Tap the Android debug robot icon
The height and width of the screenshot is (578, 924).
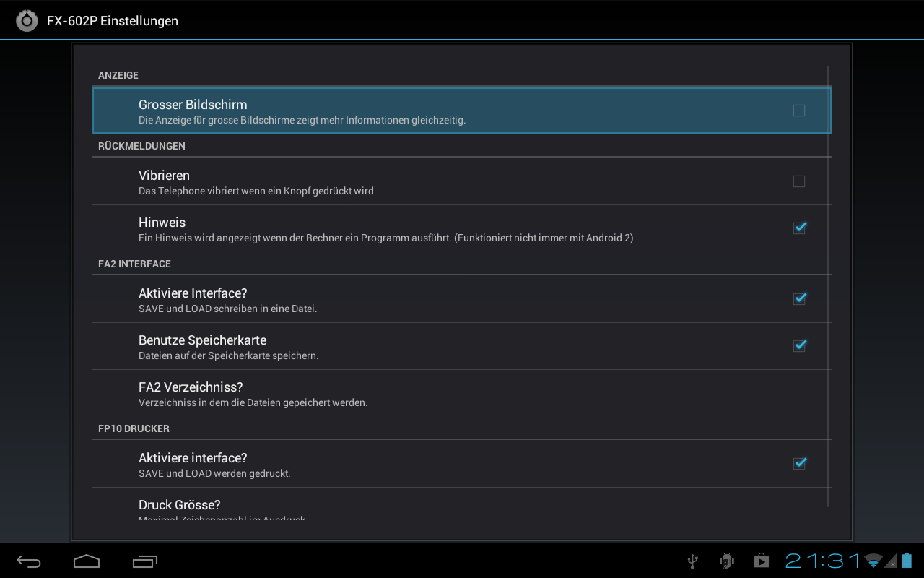point(727,561)
